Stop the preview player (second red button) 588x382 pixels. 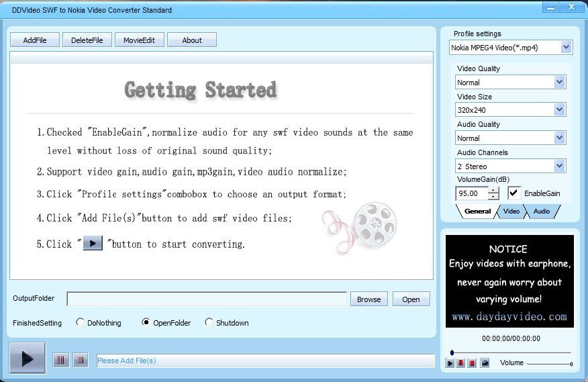pyautogui.click(x=472, y=363)
